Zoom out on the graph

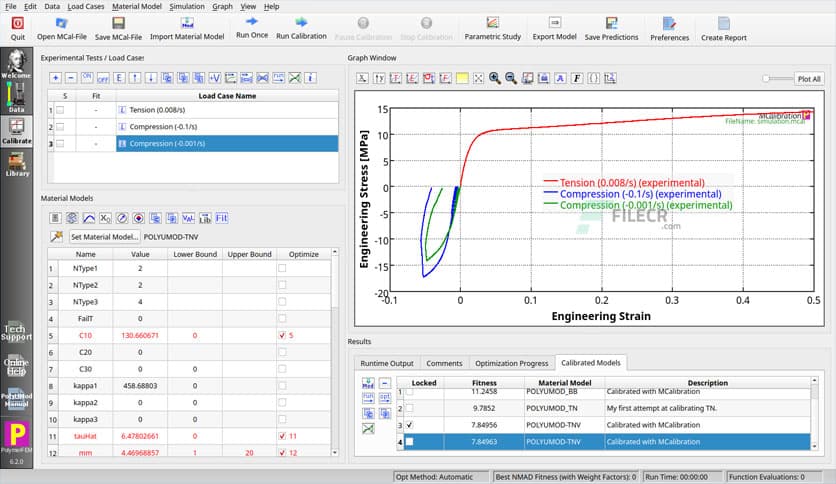point(511,78)
